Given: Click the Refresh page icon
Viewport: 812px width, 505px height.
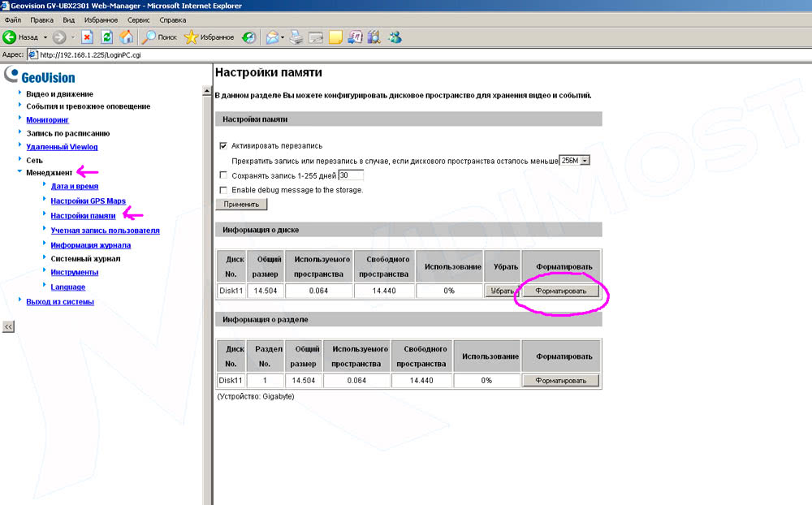Looking at the screenshot, I should pos(106,37).
